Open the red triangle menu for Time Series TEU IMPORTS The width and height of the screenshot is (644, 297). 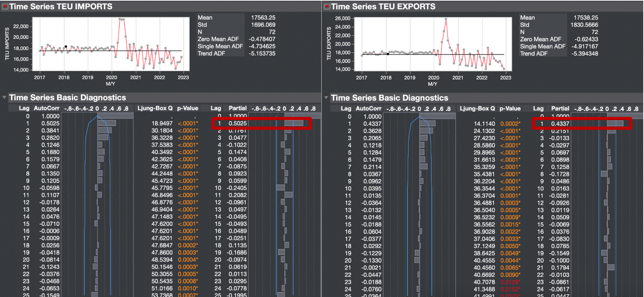tap(4, 7)
